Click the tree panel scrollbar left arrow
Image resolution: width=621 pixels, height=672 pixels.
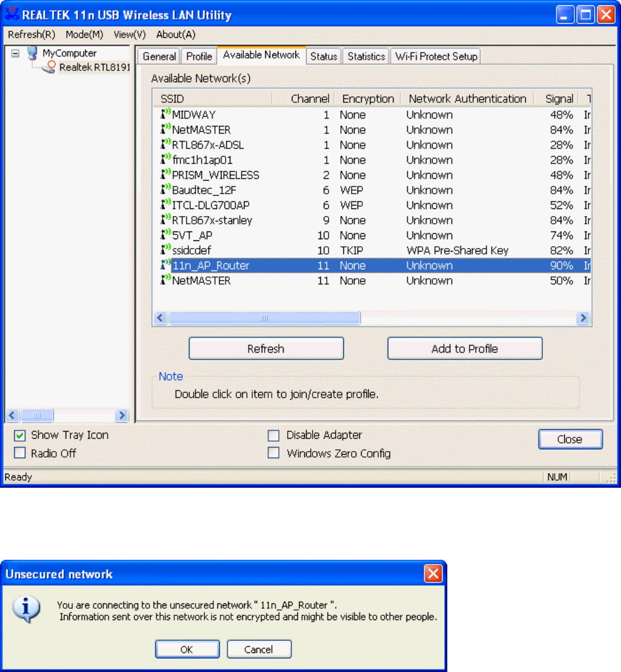(12, 415)
